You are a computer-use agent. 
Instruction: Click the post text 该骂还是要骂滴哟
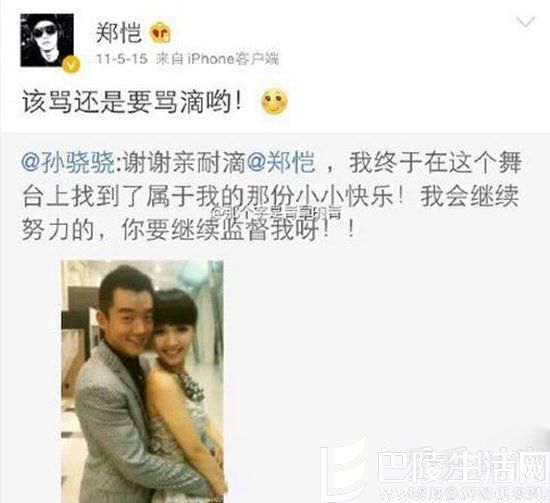pos(132,102)
